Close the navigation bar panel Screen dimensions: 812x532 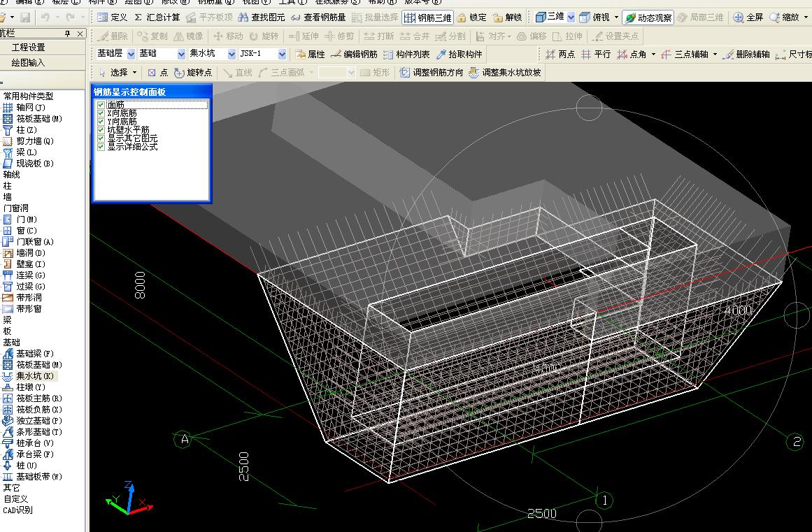[80, 34]
